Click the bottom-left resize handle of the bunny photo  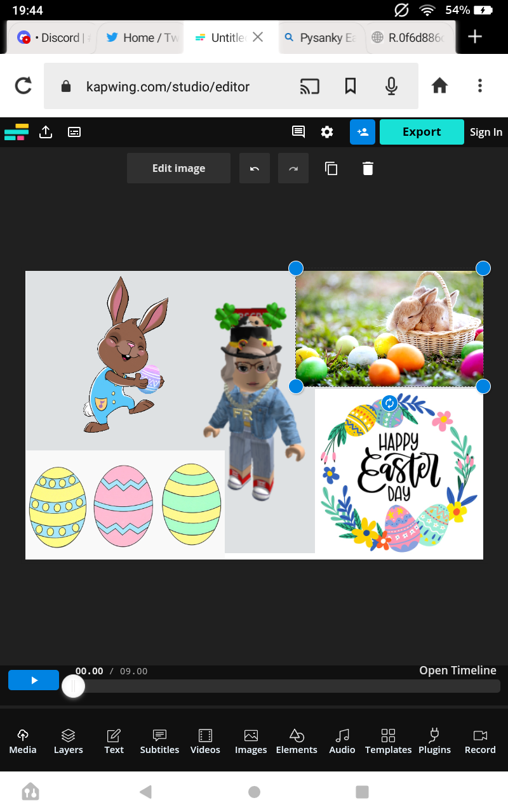point(296,386)
